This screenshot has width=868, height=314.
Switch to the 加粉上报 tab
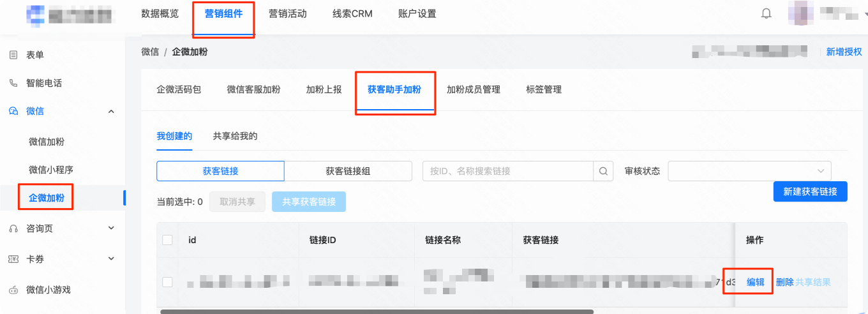coord(324,89)
